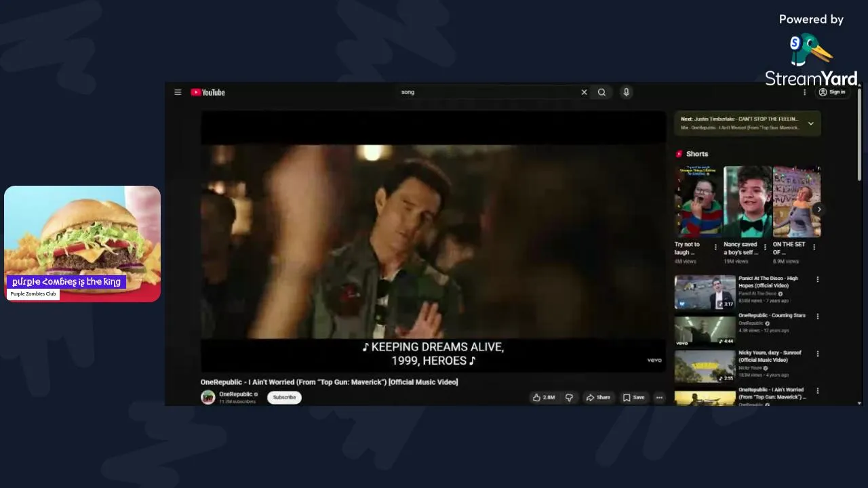Viewport: 868px width, 488px height.
Task: Run search with the magnifier icon
Action: coord(601,92)
